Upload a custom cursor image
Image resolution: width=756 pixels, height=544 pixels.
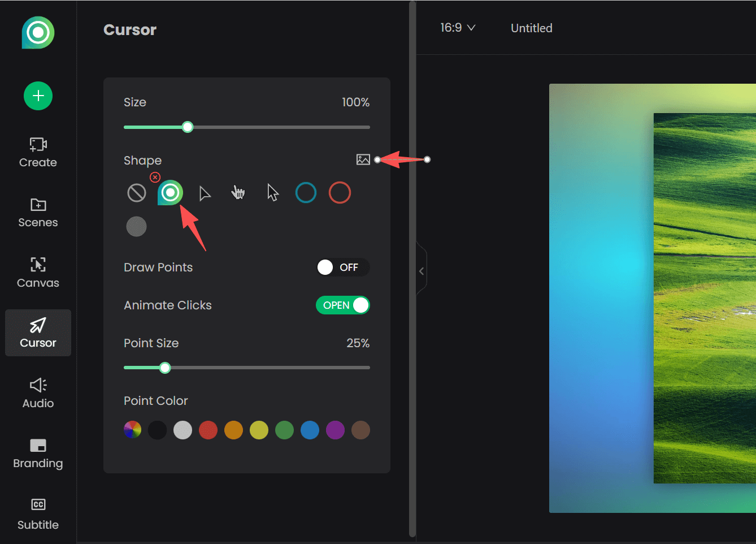point(363,159)
